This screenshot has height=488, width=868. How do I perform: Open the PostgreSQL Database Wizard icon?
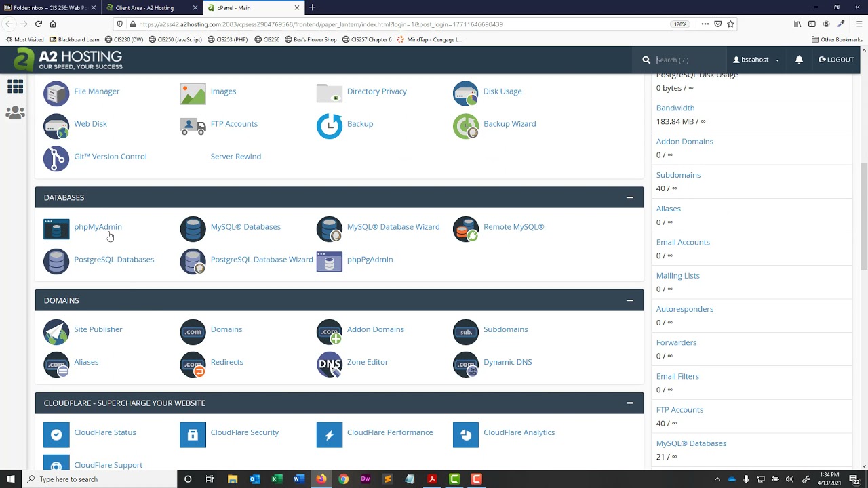coord(193,262)
